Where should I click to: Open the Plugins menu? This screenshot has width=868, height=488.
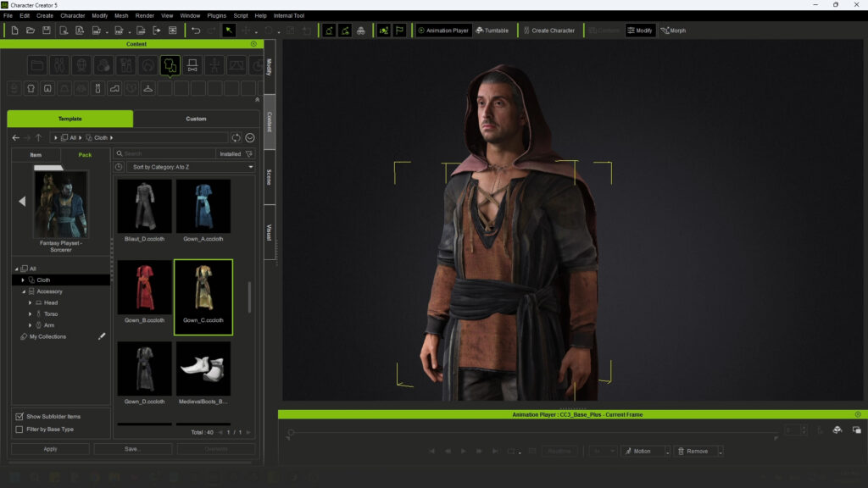click(216, 15)
